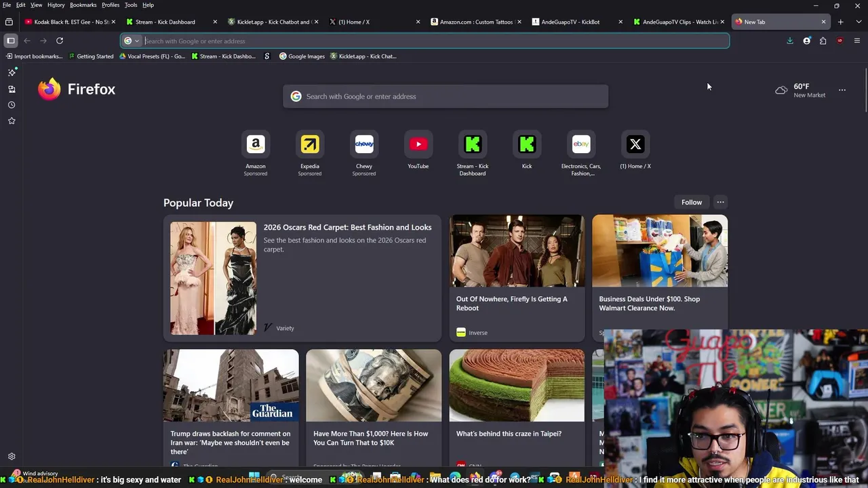Open the Firefox hamburger application menu
The height and width of the screenshot is (488, 868).
tap(857, 41)
